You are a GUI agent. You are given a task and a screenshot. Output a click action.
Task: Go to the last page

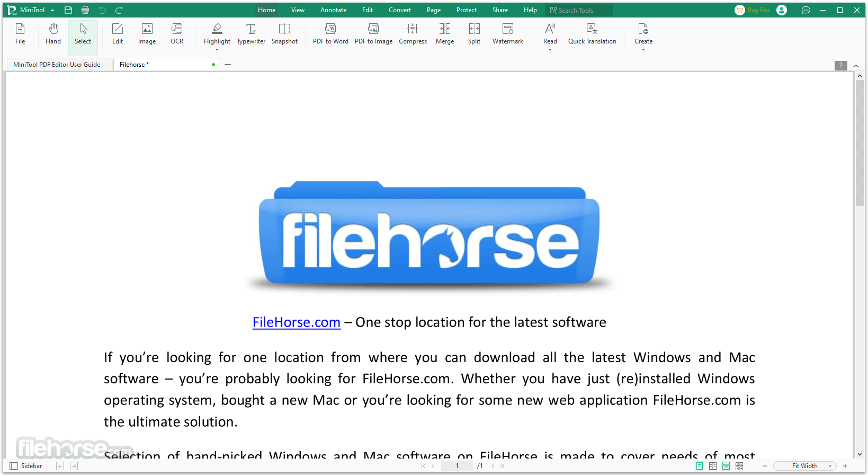coord(502,466)
